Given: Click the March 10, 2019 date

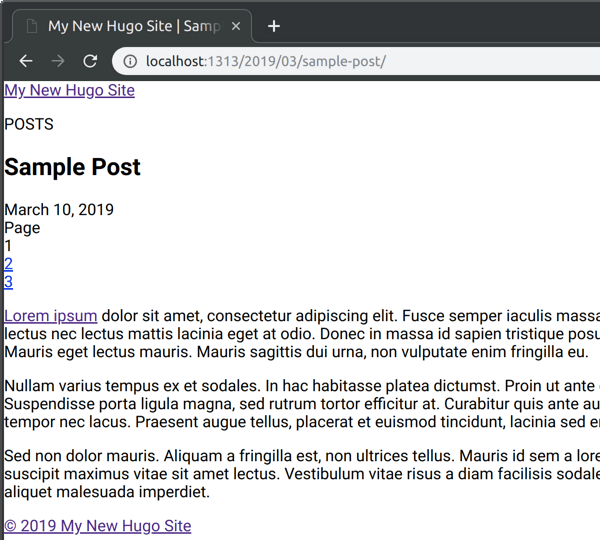Looking at the screenshot, I should [59, 210].
